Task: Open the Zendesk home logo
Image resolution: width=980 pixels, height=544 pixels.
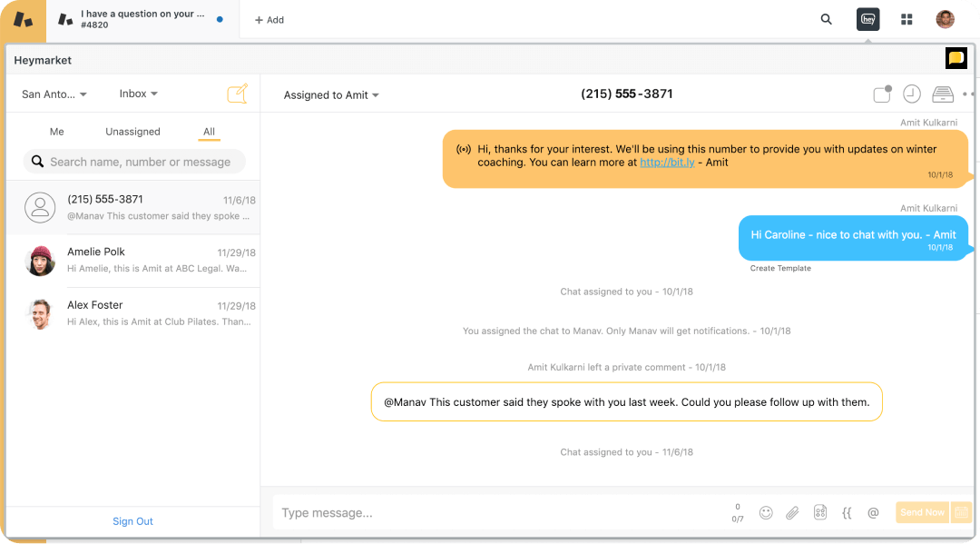Action: click(23, 19)
